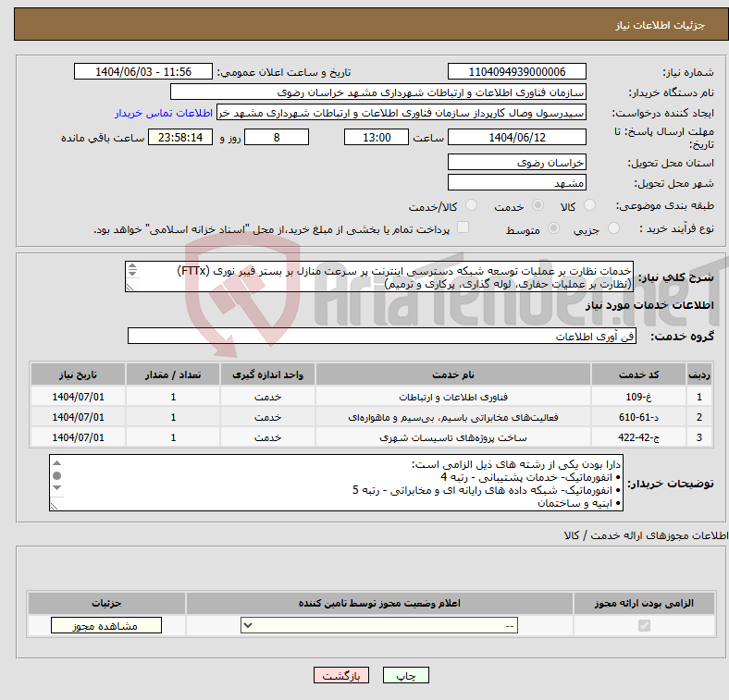The width and height of the screenshot is (729, 700).
Task: Click the جزئیات اطلاعات نیاز header title
Action: pyautogui.click(x=660, y=25)
